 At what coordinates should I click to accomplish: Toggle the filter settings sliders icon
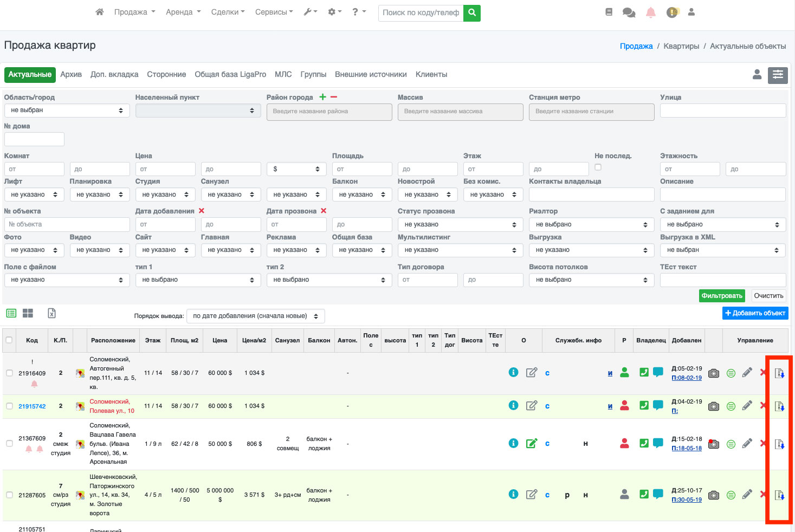coord(778,75)
